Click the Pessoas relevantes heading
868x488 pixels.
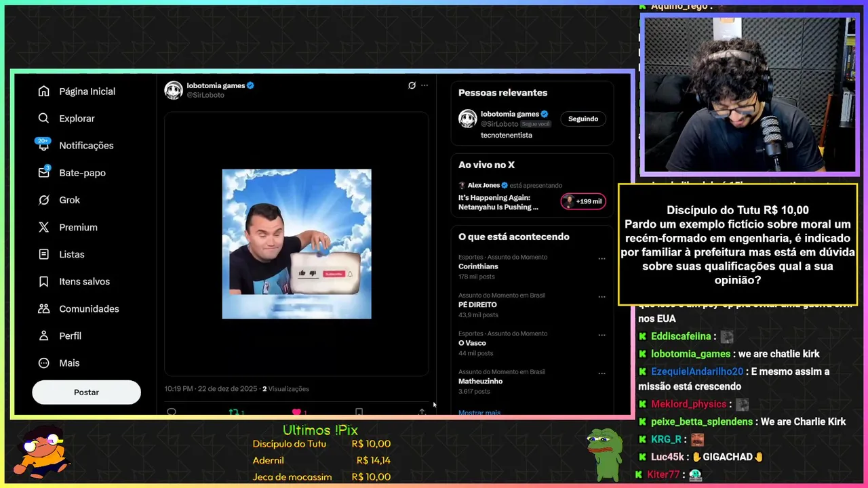(x=502, y=93)
